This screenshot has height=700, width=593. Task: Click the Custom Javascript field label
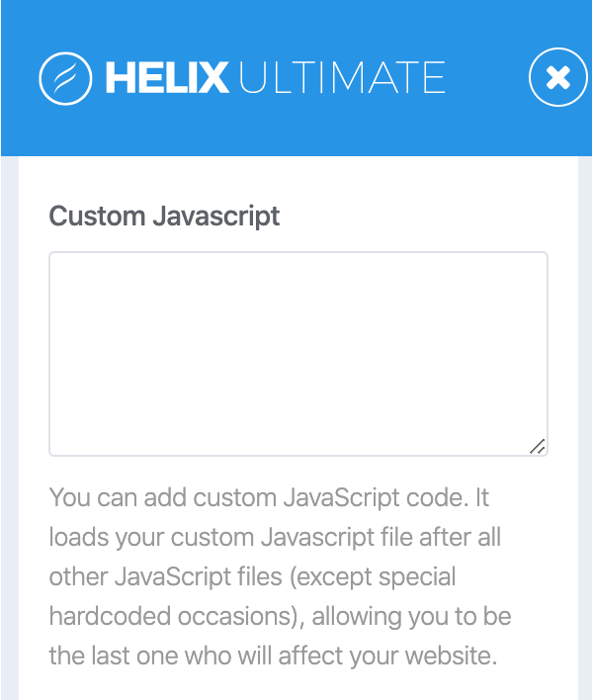(164, 217)
